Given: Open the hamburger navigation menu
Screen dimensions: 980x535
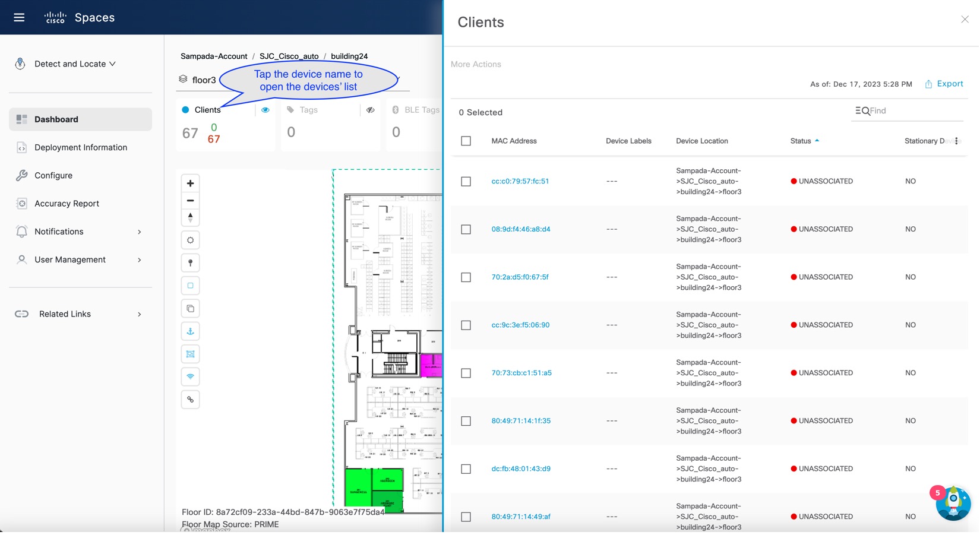Looking at the screenshot, I should pyautogui.click(x=19, y=17).
